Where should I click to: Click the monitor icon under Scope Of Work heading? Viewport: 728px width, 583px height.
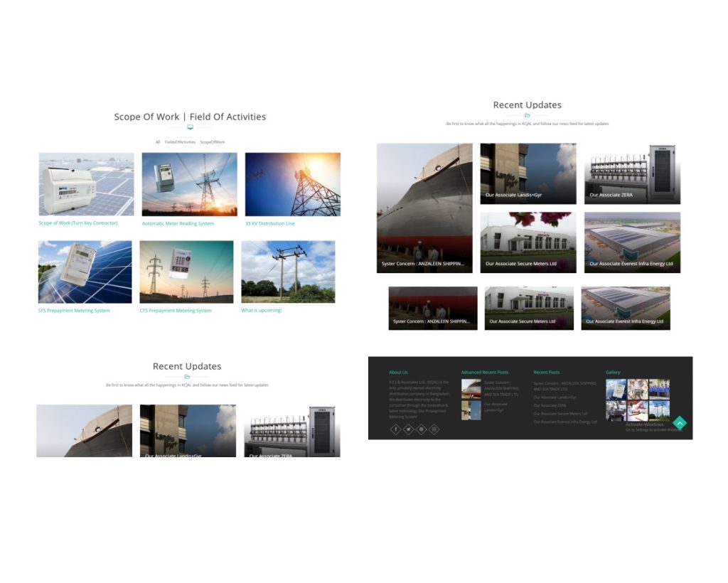tap(190, 126)
